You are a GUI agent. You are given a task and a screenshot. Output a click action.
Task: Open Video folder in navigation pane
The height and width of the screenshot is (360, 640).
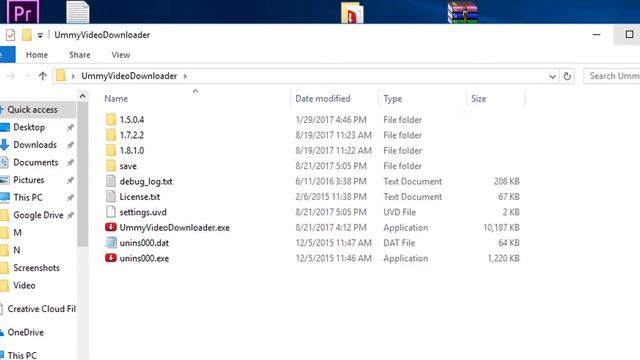24,285
